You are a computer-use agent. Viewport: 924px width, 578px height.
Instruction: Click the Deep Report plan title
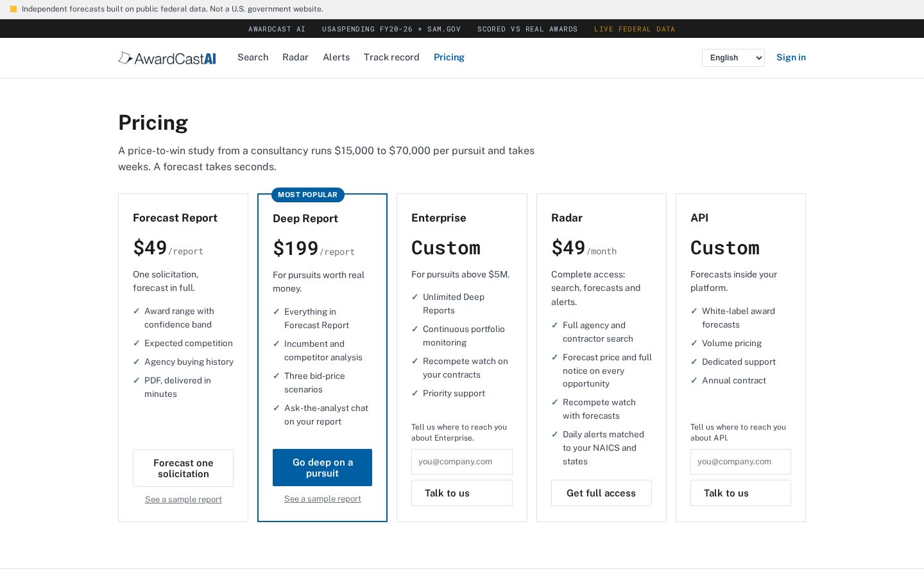(305, 218)
